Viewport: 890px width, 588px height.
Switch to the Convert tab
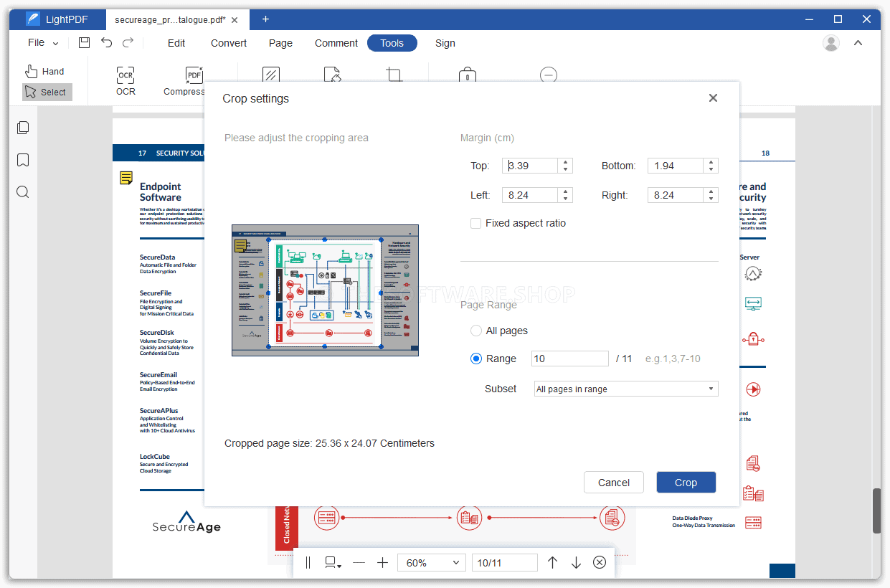(x=229, y=43)
